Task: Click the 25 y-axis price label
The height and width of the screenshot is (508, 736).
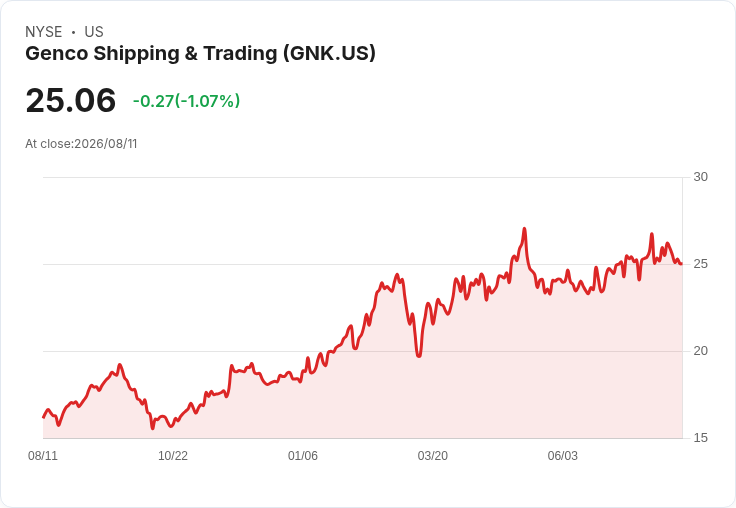Action: point(700,264)
